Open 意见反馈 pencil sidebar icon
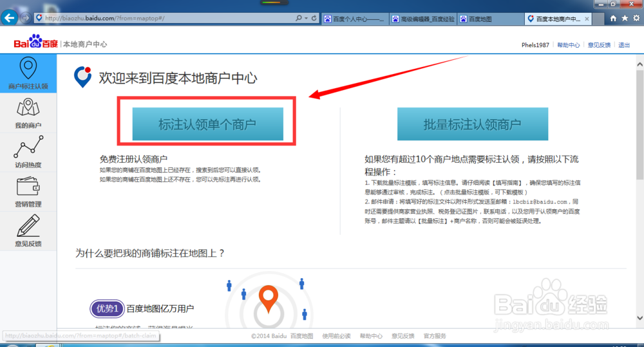 point(28,230)
